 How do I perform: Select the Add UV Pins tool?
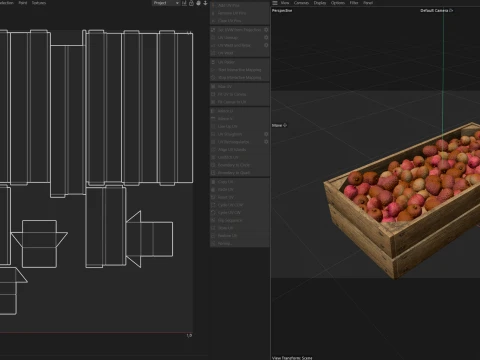point(240,5)
